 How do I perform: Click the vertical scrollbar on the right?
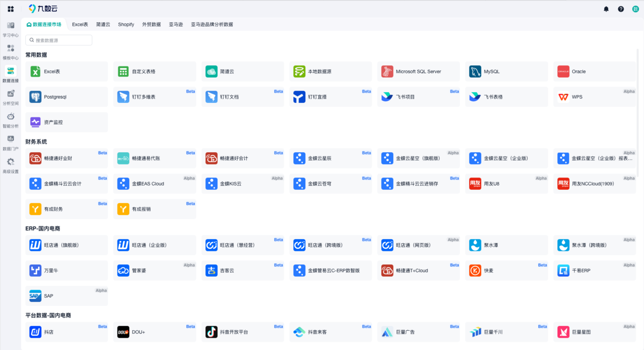(x=638, y=113)
